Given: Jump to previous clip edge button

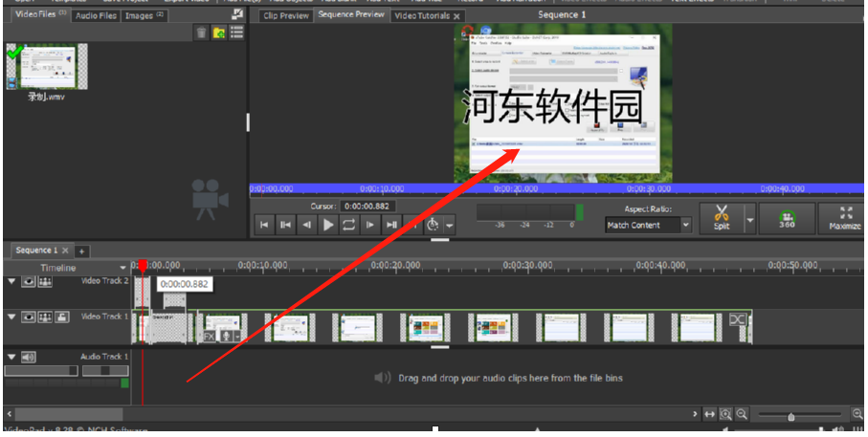Looking at the screenshot, I should [285, 225].
